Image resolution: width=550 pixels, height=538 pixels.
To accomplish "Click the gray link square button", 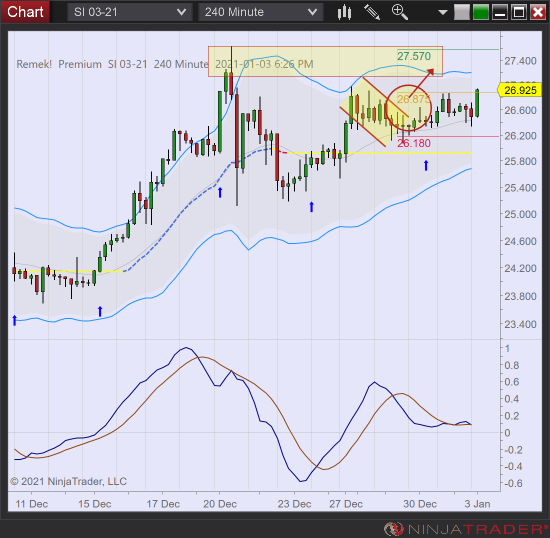I will pos(462,12).
